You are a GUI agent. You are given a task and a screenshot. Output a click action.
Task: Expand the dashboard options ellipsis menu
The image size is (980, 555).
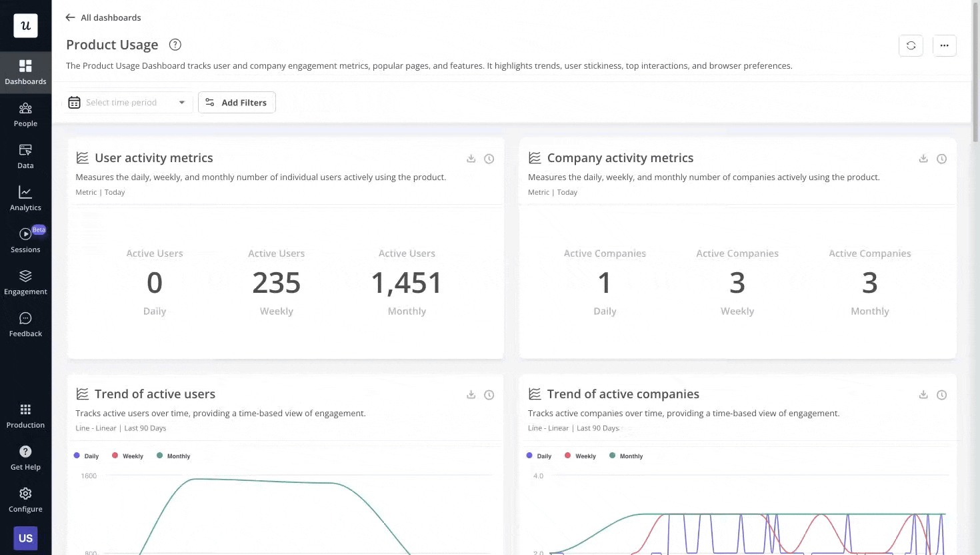click(945, 46)
